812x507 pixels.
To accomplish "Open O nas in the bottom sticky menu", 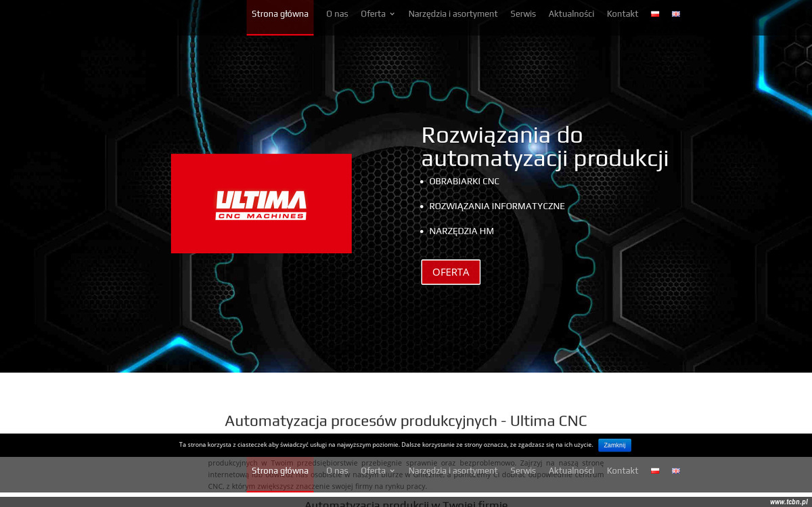I will pos(337,470).
